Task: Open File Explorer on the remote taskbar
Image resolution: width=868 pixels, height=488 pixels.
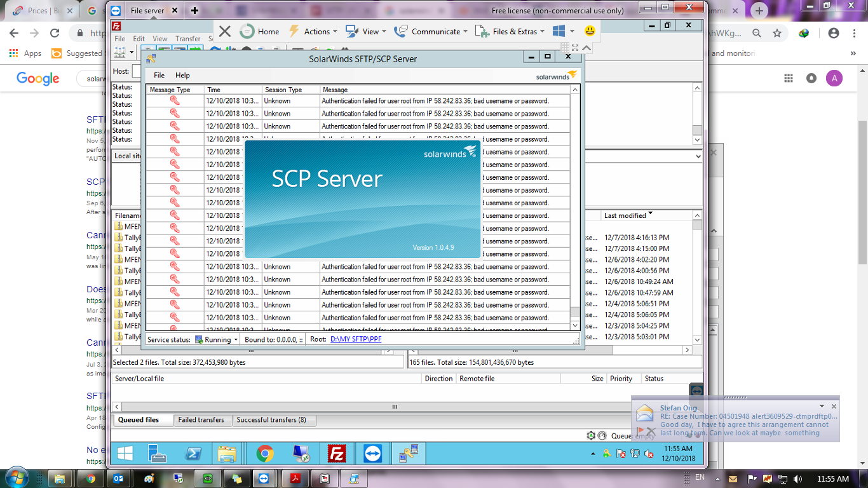Action: coord(227,454)
